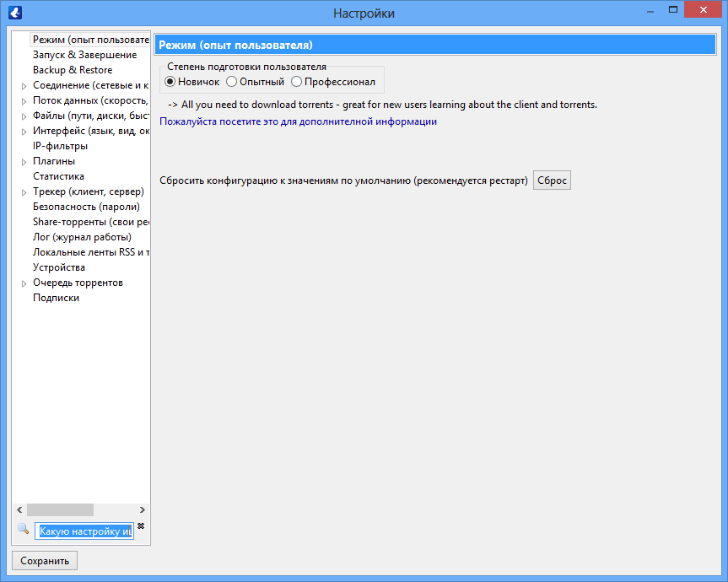Select Соединение (сетевые) in the tree
This screenshot has width=728, height=582.
(x=90, y=85)
